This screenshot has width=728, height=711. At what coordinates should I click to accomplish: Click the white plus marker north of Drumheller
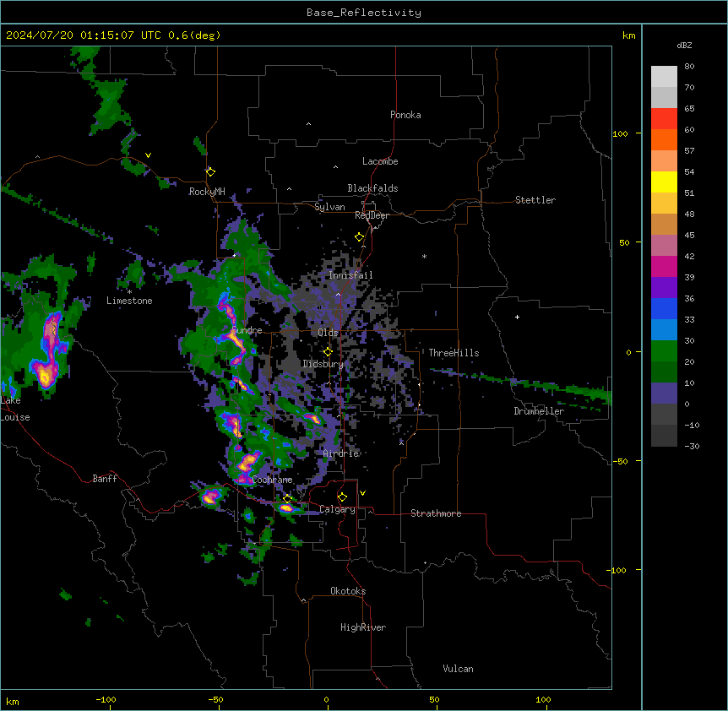coord(517,317)
